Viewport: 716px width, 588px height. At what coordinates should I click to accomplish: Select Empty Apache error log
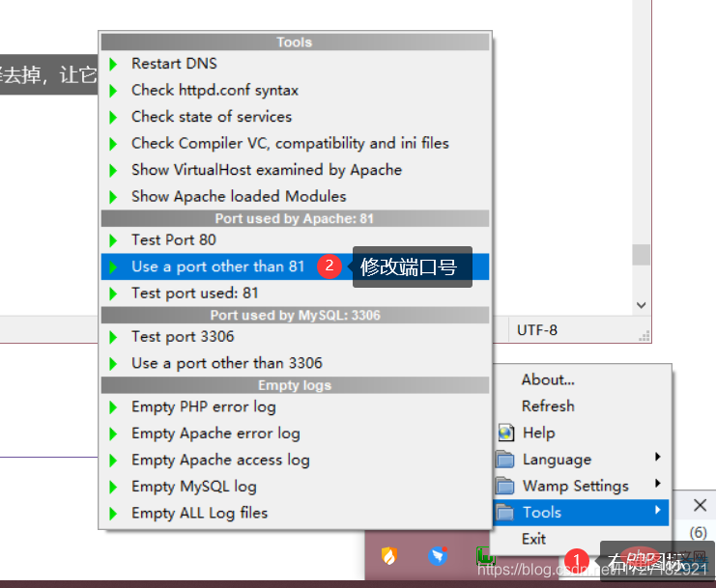(x=295, y=434)
